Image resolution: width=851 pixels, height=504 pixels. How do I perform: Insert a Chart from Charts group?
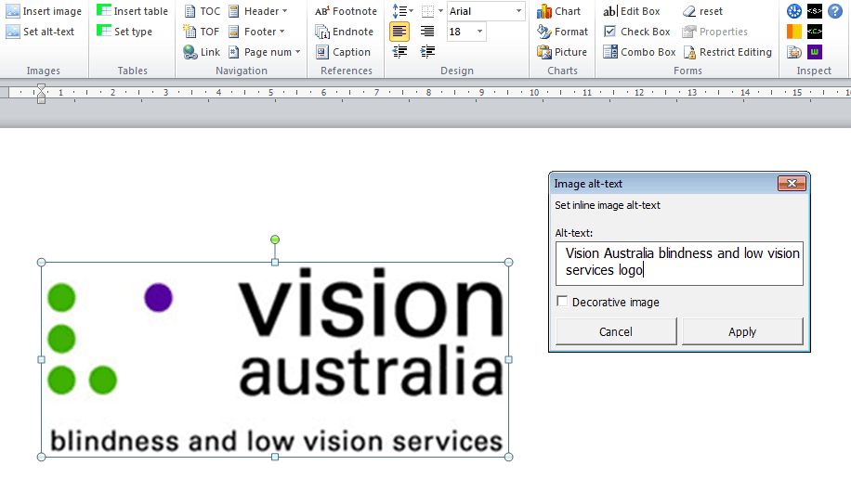(x=558, y=11)
